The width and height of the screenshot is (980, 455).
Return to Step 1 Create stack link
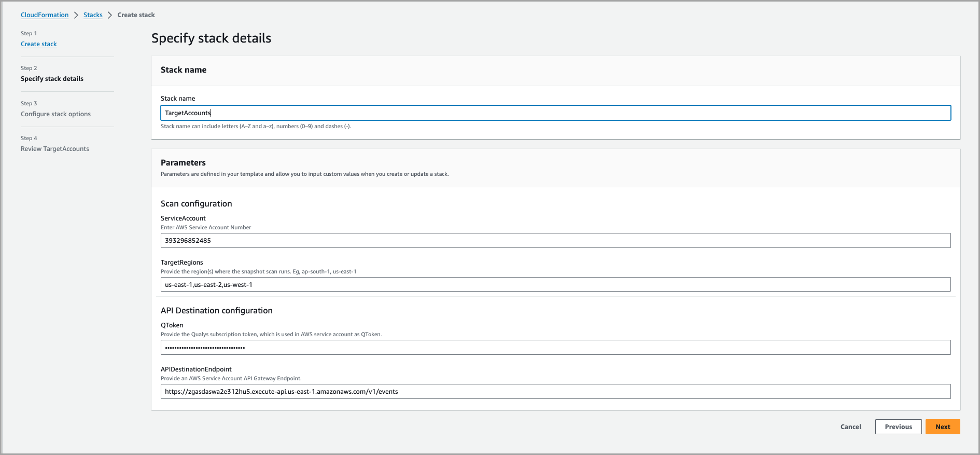click(39, 44)
